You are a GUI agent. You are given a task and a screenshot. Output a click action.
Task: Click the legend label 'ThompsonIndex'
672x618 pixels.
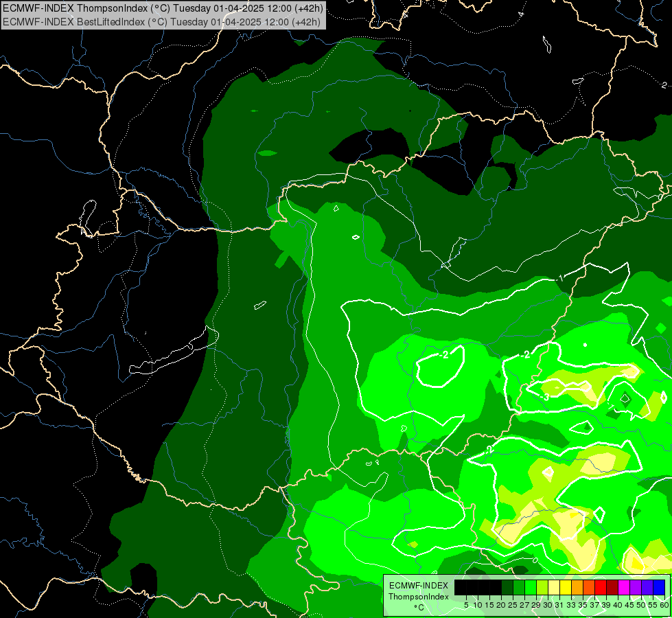tap(419, 597)
